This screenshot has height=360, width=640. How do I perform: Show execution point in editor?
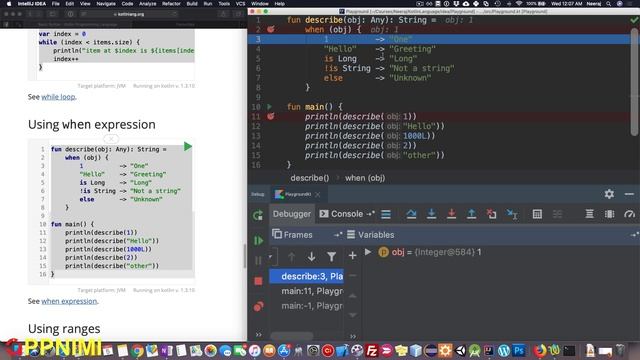(x=386, y=214)
